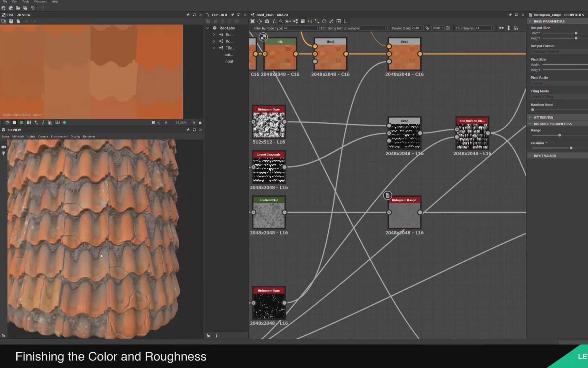Toggle the lock icon in 2D view
Image resolution: width=588 pixels, height=368 pixels.
(x=200, y=122)
